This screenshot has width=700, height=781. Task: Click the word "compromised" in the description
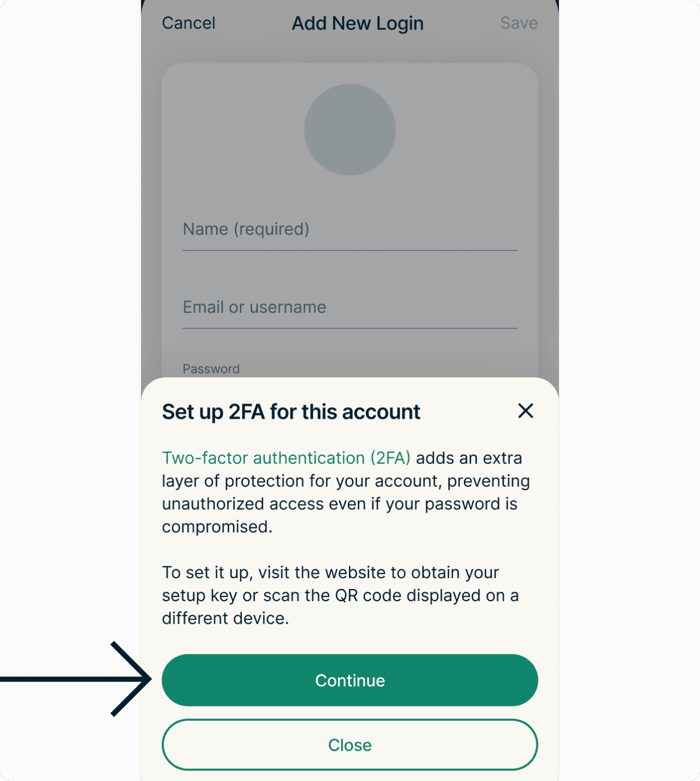coord(216,527)
